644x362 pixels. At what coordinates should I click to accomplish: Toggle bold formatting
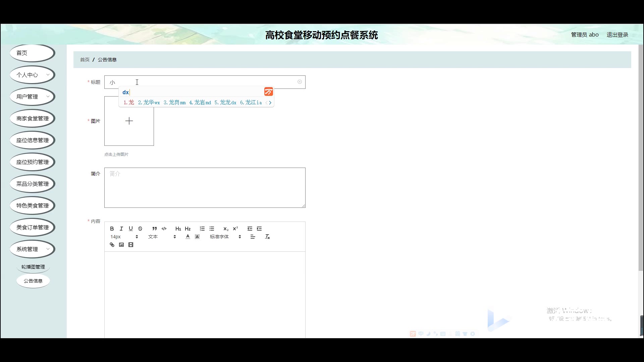coord(112,229)
